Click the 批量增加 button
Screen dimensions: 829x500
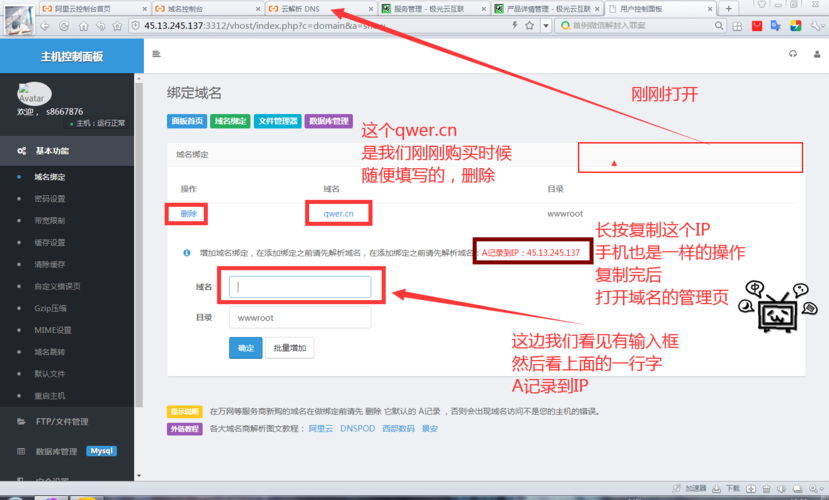290,348
